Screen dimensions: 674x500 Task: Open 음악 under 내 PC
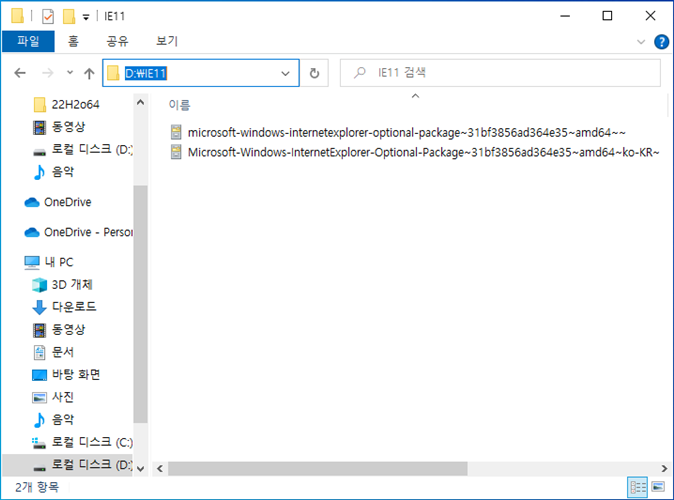coord(53,419)
